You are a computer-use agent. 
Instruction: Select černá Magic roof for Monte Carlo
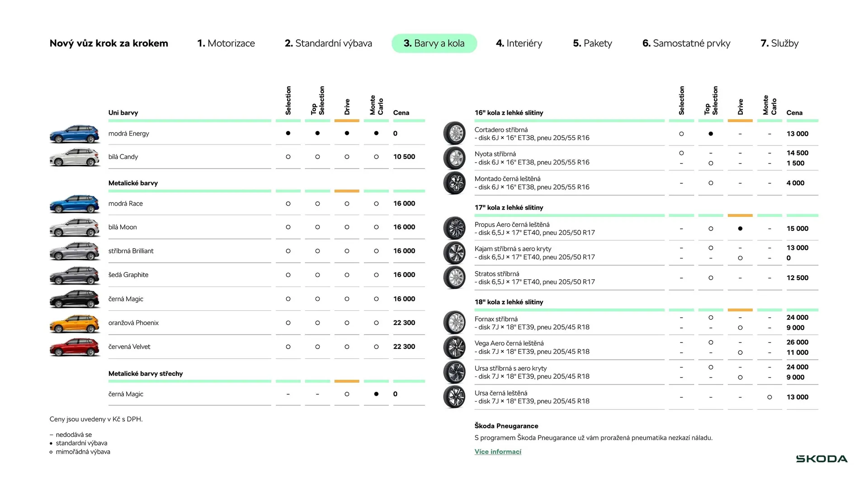pyautogui.click(x=376, y=394)
